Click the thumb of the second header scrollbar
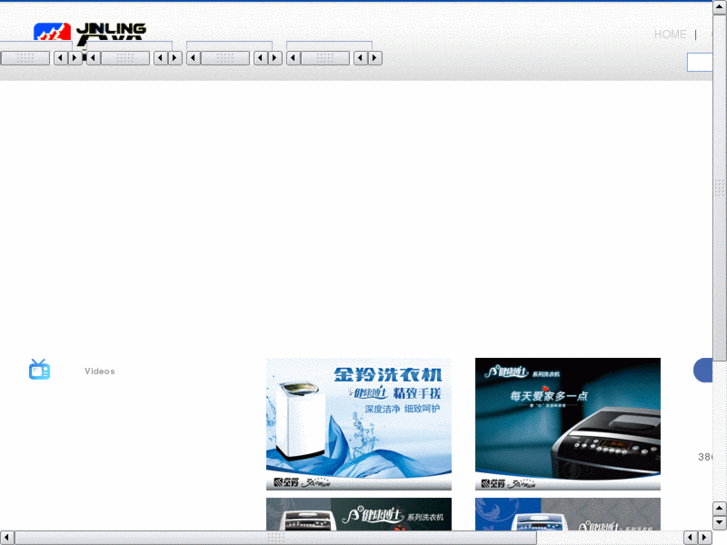This screenshot has width=727, height=545. pyautogui.click(x=125, y=58)
